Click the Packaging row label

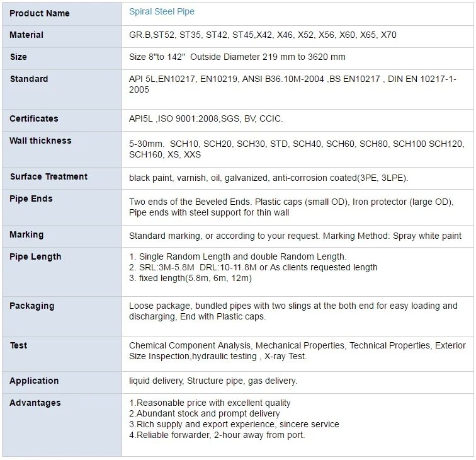[32, 306]
